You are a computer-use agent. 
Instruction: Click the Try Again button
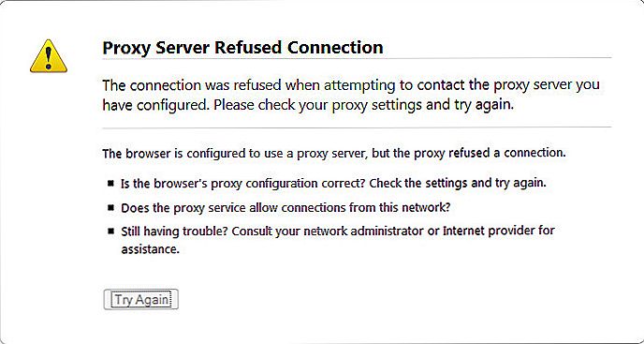(140, 299)
